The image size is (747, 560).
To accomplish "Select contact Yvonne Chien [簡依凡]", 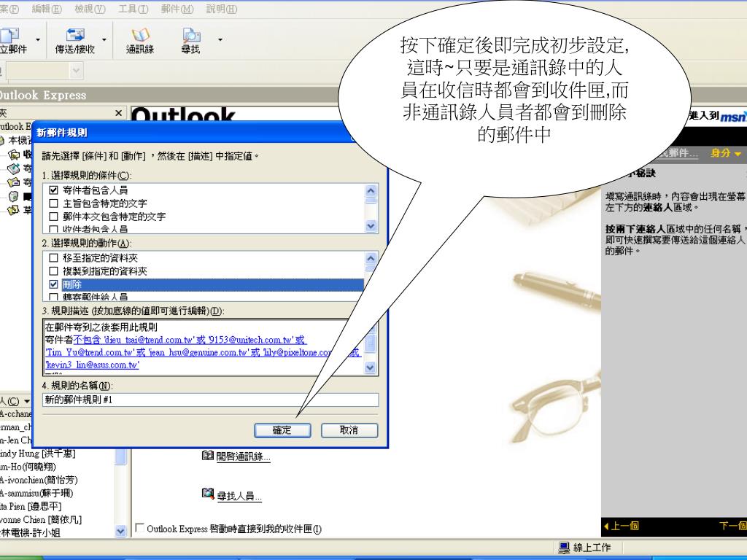I will pos(41,519).
